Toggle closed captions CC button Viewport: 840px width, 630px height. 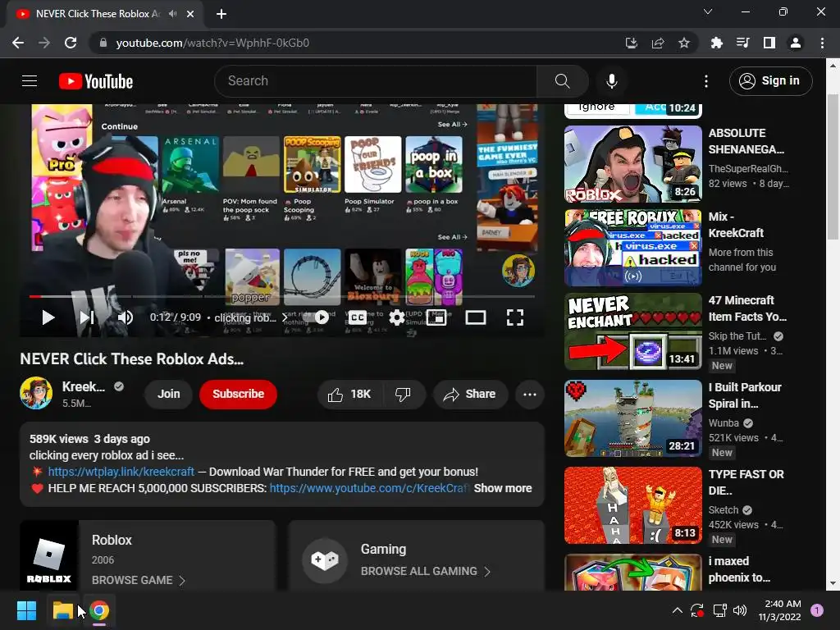[358, 317]
